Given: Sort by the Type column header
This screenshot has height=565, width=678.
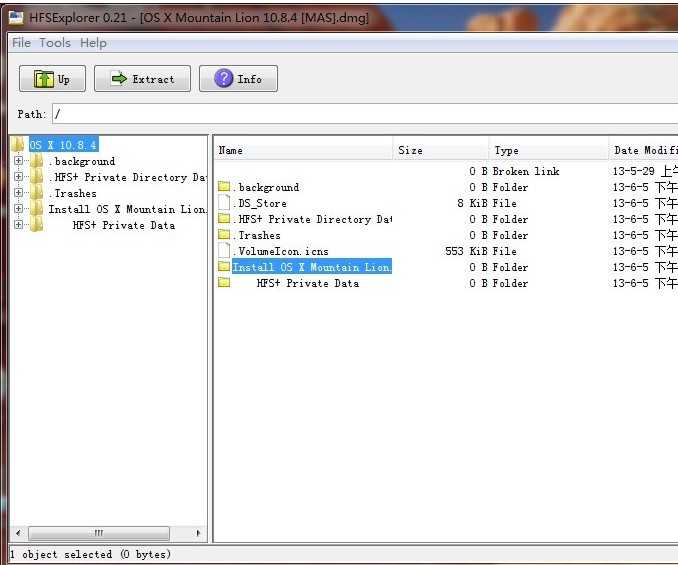Looking at the screenshot, I should (549, 150).
